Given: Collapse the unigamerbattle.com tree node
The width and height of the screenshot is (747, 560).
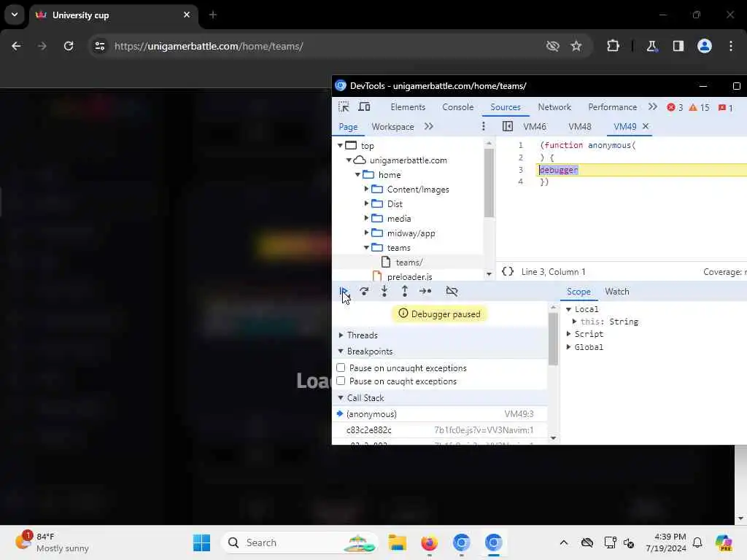Looking at the screenshot, I should pos(349,160).
